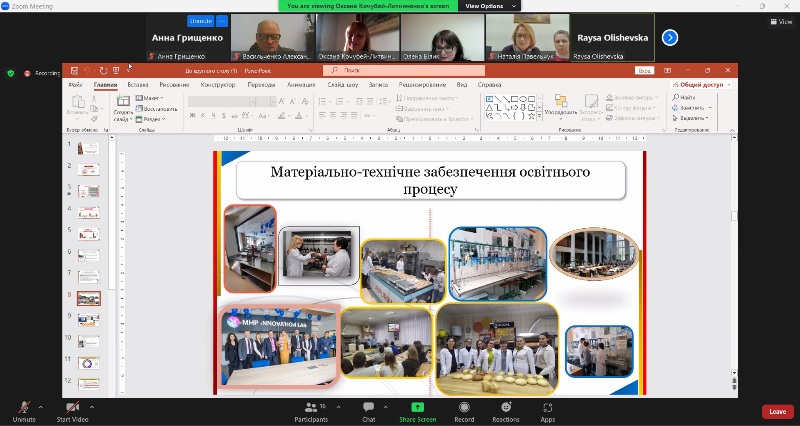Viewport: 800px width, 426px height.
Task: Open the Zoom Chat panel
Action: pos(369,409)
